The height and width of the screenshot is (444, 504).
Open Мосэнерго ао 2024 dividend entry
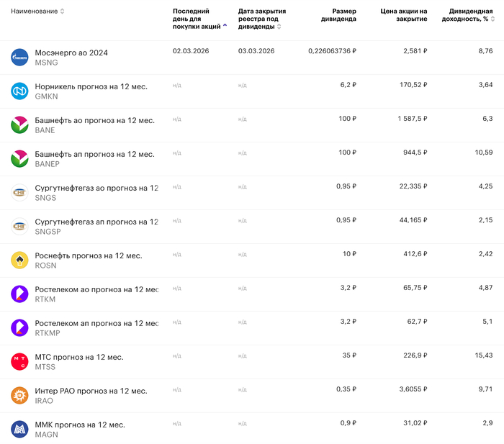(x=71, y=53)
